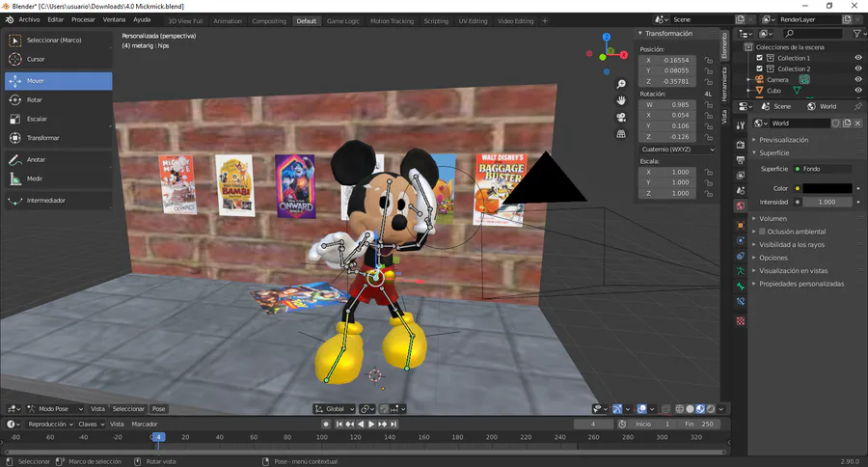Open the Editar menu
Image resolution: width=868 pixels, height=467 pixels.
pos(55,20)
